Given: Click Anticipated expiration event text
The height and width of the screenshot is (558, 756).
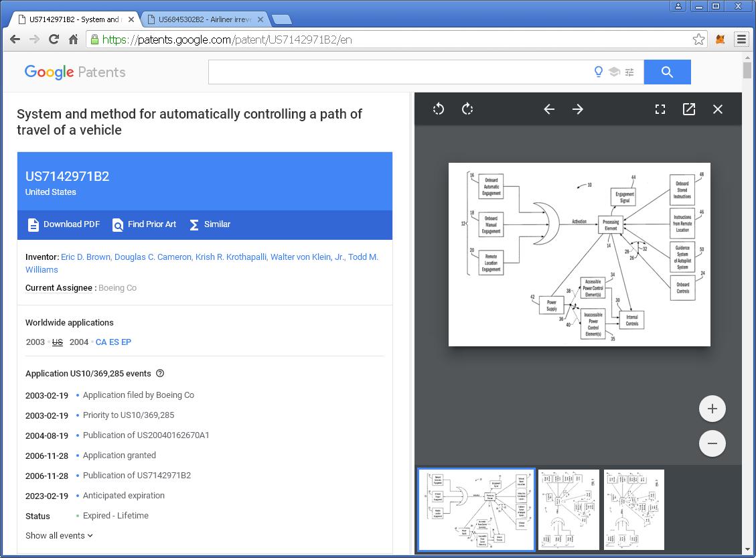Looking at the screenshot, I should 123,495.
